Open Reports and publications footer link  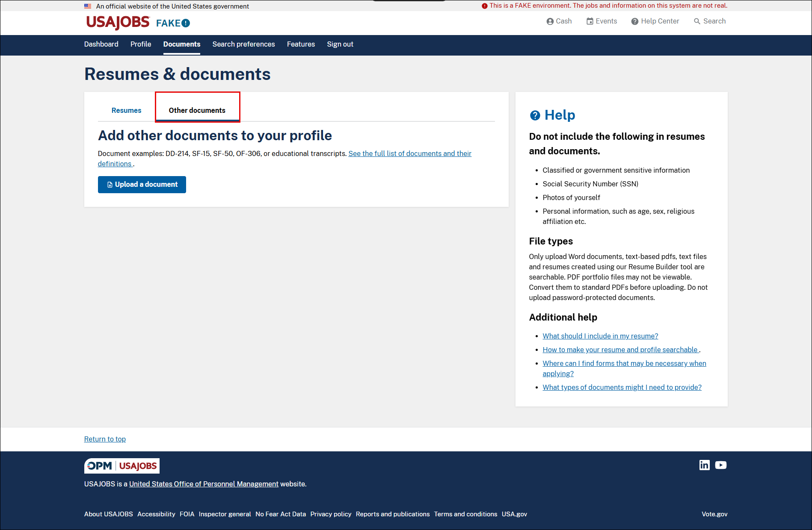pos(393,514)
